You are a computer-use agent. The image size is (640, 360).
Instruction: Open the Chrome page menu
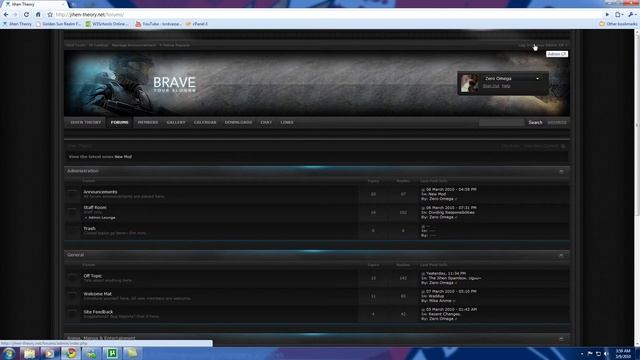(619, 15)
